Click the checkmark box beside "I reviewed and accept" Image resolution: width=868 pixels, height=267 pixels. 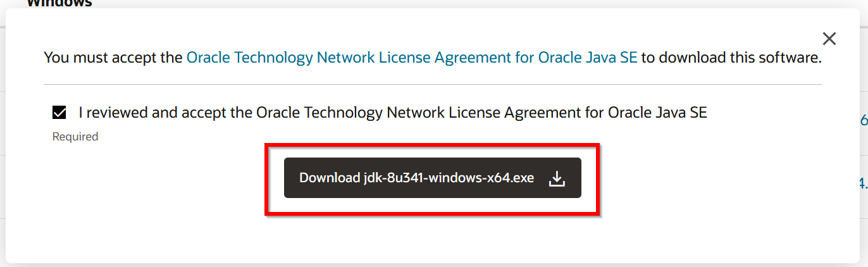pyautogui.click(x=59, y=113)
